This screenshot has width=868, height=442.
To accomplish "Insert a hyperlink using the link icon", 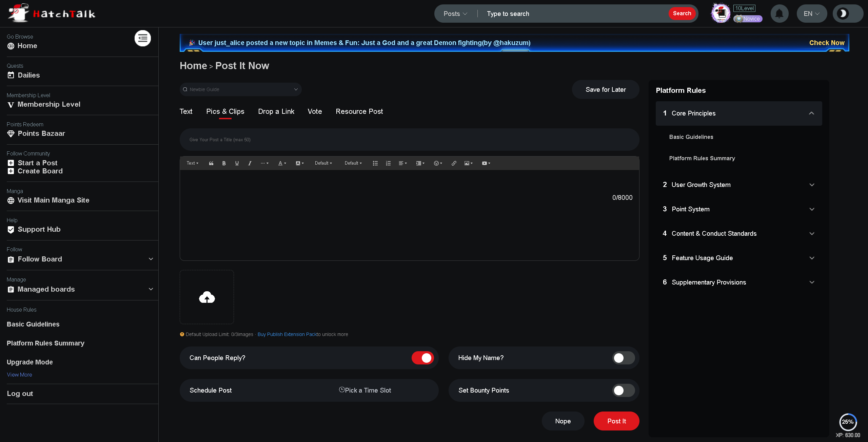I will pyautogui.click(x=454, y=163).
